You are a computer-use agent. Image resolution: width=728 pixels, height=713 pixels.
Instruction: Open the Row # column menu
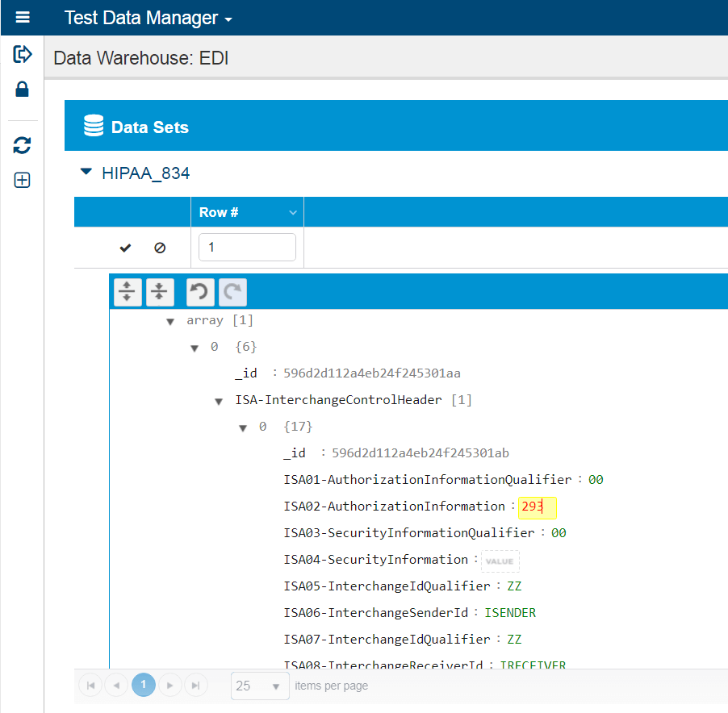(x=293, y=212)
